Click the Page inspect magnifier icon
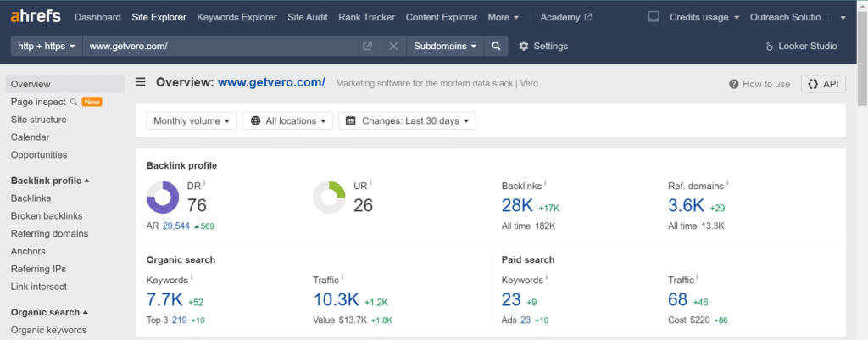 click(73, 102)
